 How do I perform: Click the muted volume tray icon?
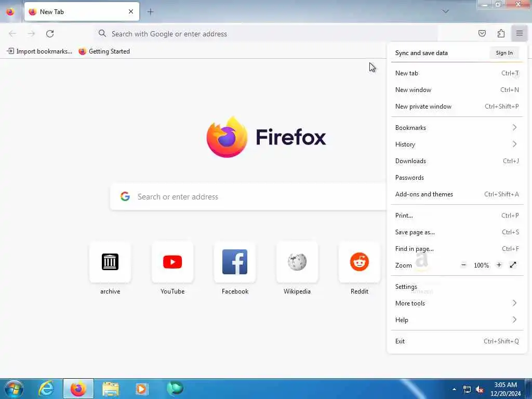point(480,390)
